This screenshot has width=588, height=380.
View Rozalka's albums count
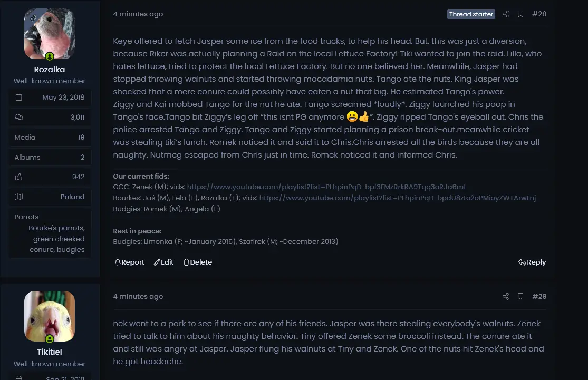(x=82, y=157)
